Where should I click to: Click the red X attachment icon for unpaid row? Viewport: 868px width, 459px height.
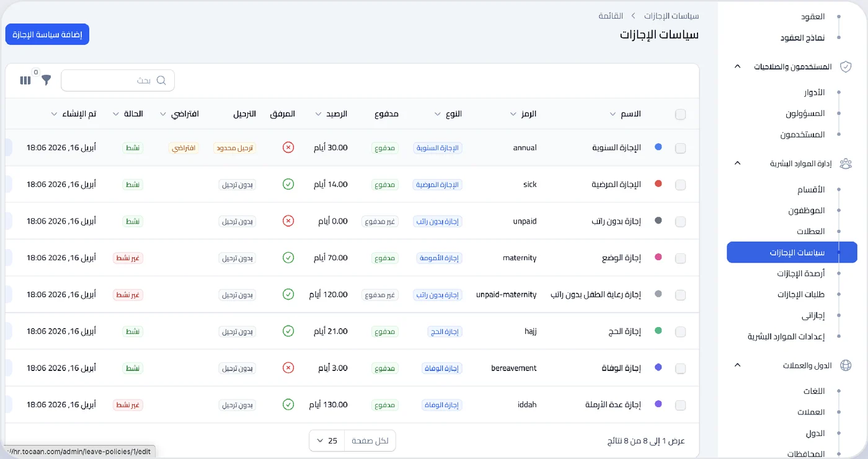coord(288,221)
